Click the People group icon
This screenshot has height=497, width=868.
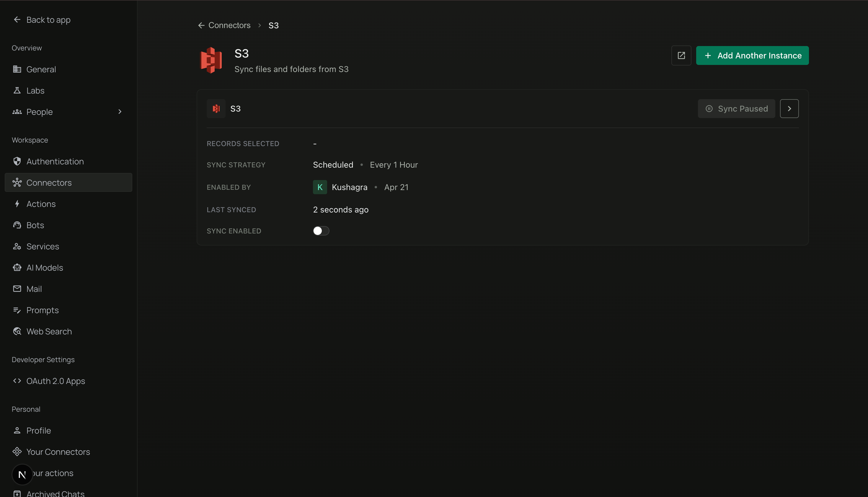point(17,112)
